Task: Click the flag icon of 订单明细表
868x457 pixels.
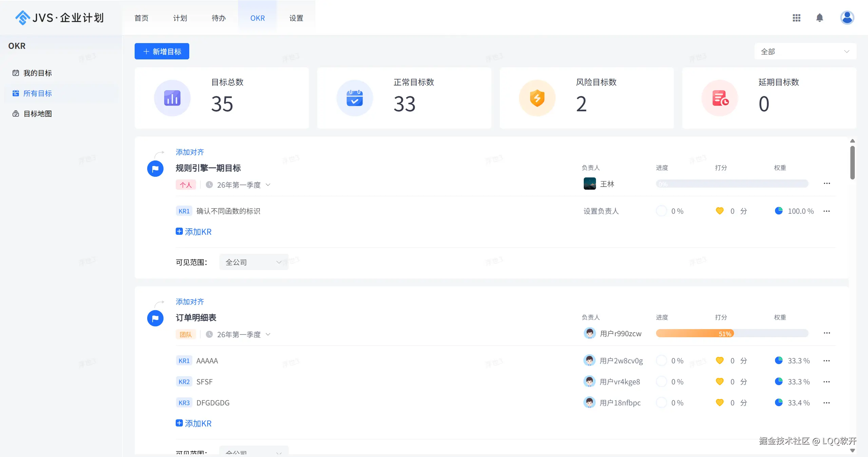Action: (x=155, y=318)
